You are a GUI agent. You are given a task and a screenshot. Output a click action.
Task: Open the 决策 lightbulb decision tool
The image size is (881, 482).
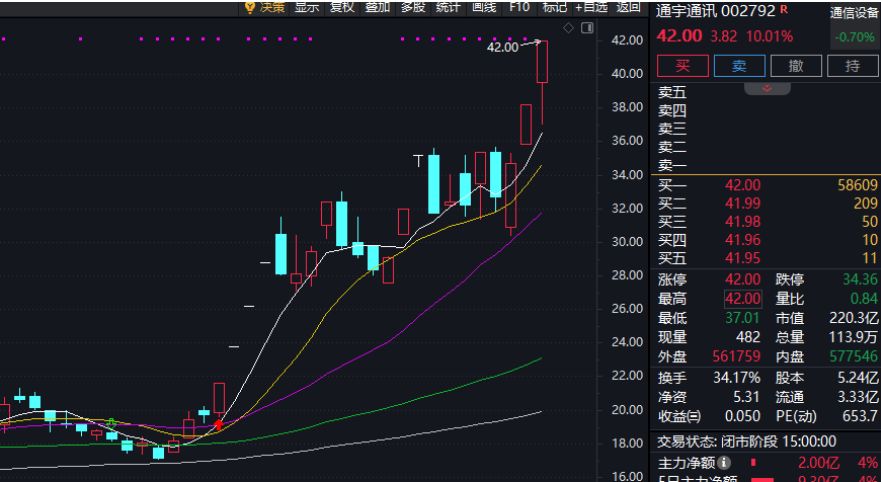(x=265, y=7)
